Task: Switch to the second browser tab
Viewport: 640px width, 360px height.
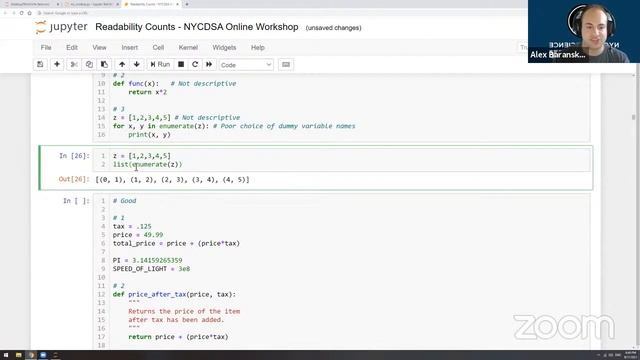Action: click(x=91, y=4)
